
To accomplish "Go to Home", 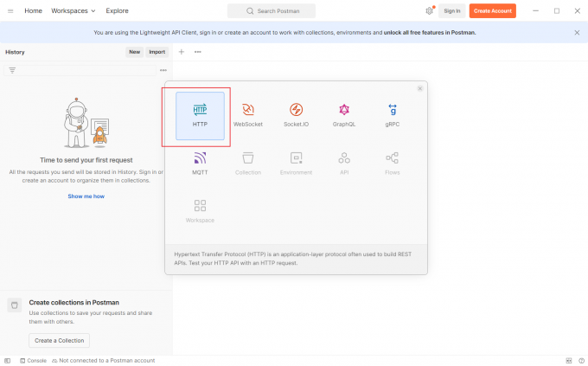I will click(x=34, y=11).
